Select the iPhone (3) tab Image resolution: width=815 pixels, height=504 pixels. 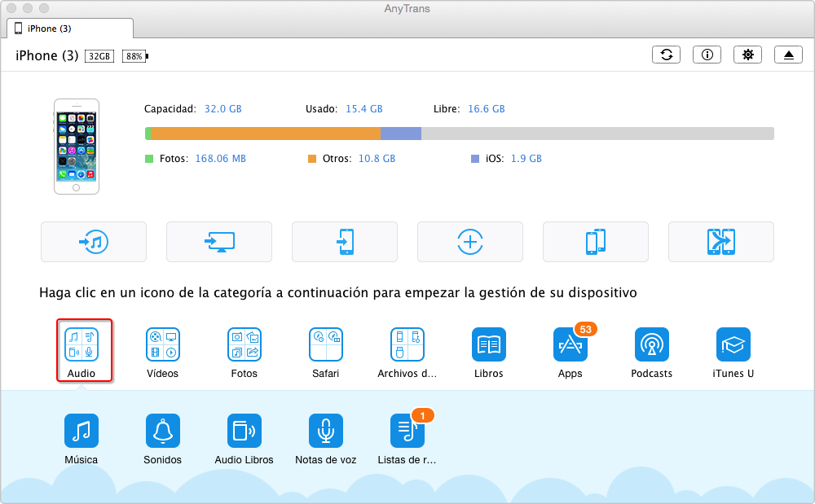click(70, 28)
